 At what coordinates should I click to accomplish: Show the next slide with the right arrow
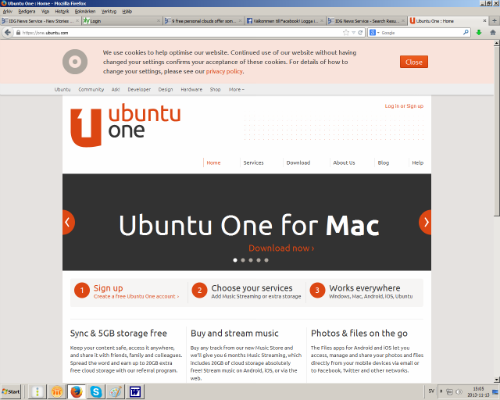pos(425,222)
